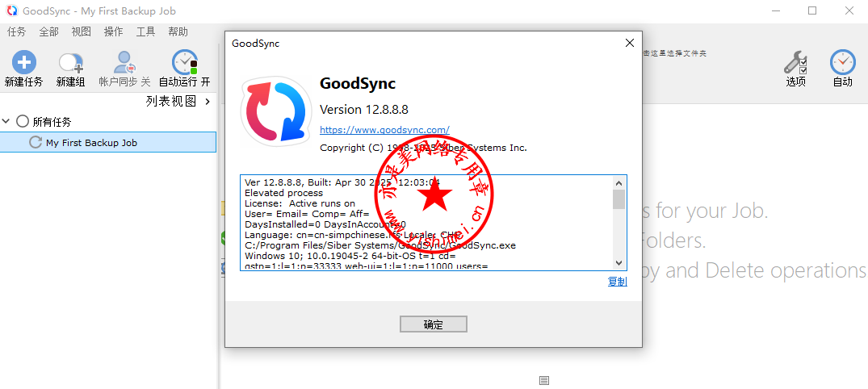Click the 列表视图 label
The height and width of the screenshot is (389, 868).
[x=172, y=101]
